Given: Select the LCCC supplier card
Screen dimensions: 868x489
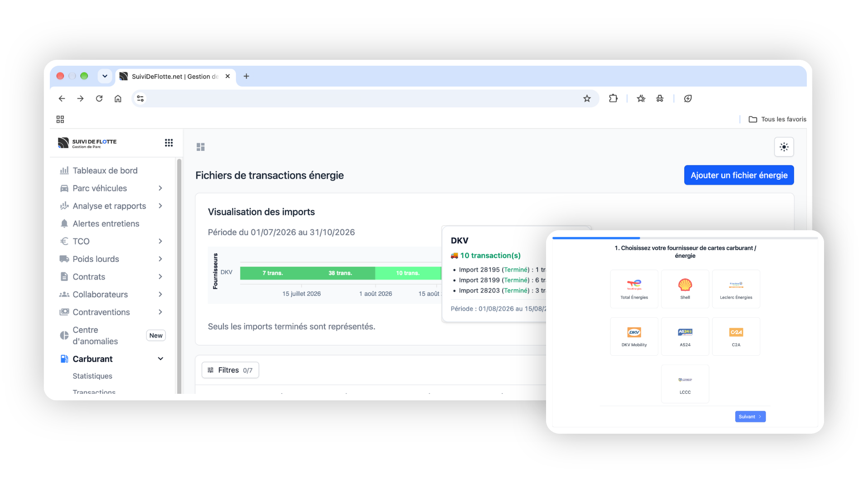Looking at the screenshot, I should pyautogui.click(x=685, y=384).
